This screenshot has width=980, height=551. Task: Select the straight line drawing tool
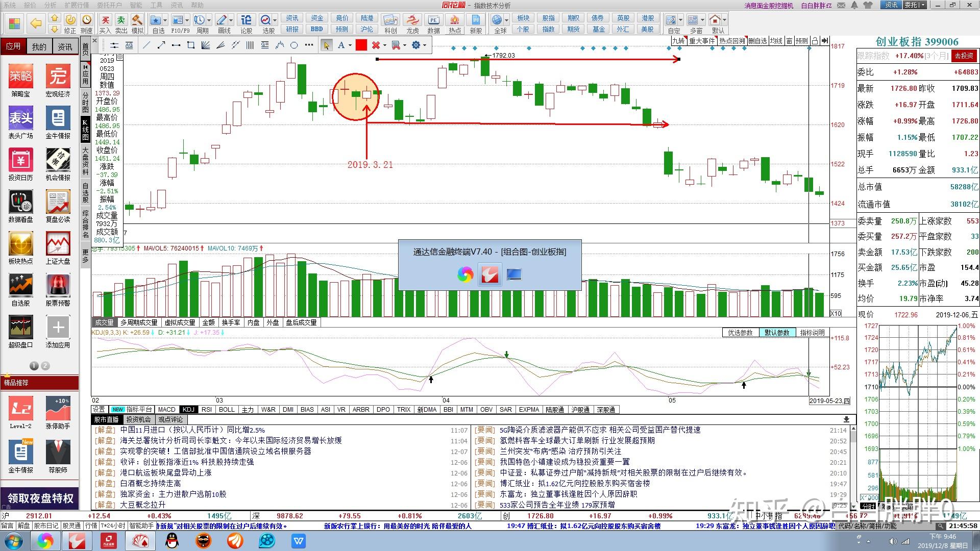coord(146,45)
